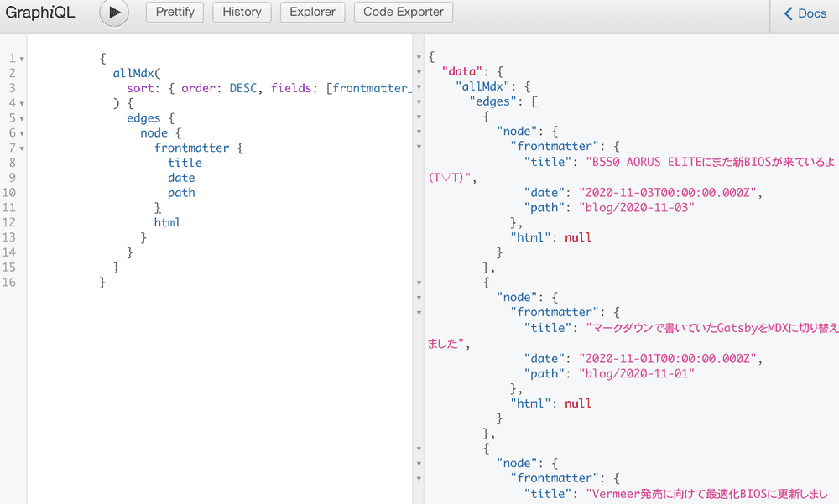
Task: Click the "blog/2020-11-01" path value
Action: click(x=637, y=373)
